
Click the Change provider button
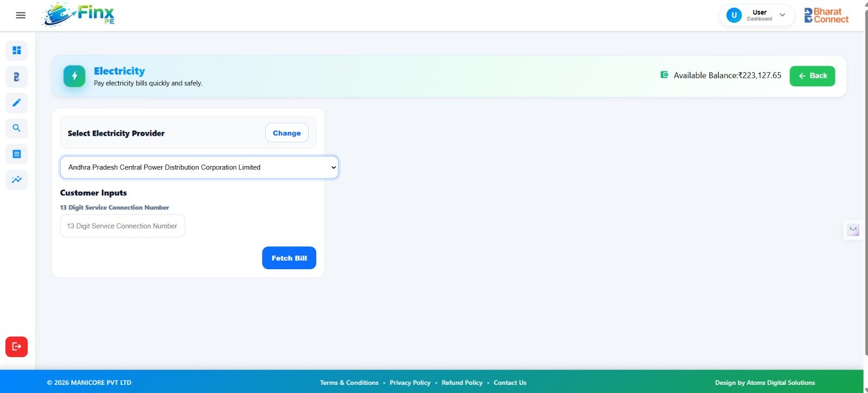pos(286,133)
